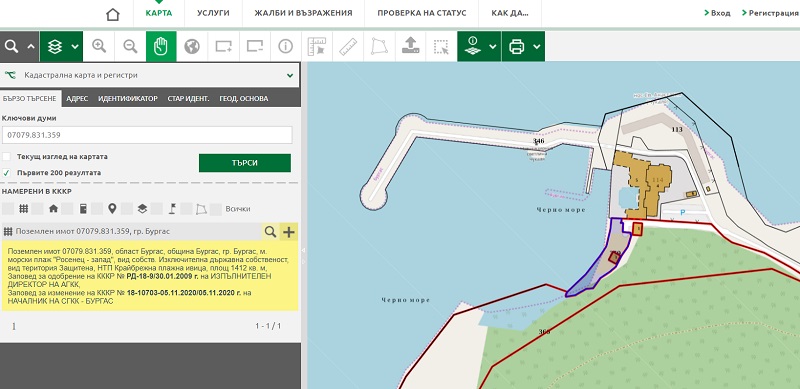Open the print options dropdown
The width and height of the screenshot is (800, 389).
coord(537,46)
